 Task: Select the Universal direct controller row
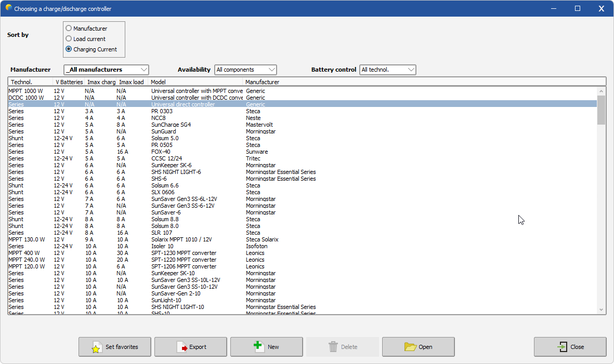pyautogui.click(x=302, y=104)
